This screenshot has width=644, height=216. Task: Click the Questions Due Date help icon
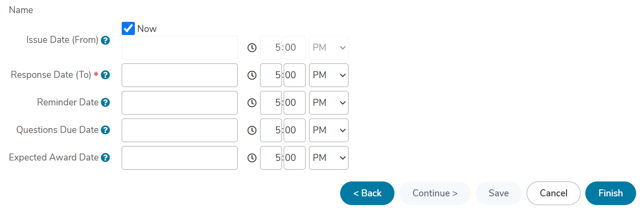click(x=105, y=130)
